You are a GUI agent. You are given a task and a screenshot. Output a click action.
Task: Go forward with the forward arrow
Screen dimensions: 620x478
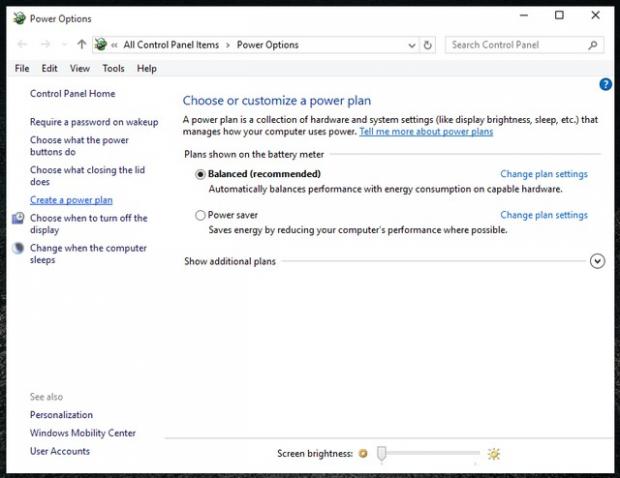(45, 44)
